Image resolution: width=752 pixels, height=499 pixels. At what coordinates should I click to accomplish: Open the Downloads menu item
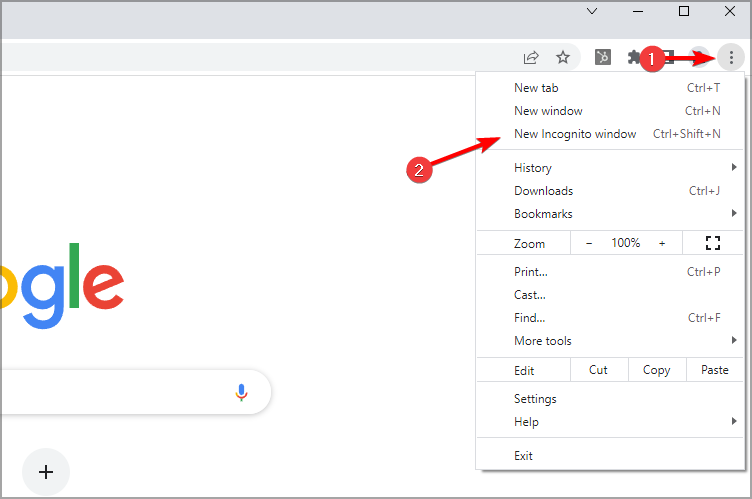coord(543,191)
